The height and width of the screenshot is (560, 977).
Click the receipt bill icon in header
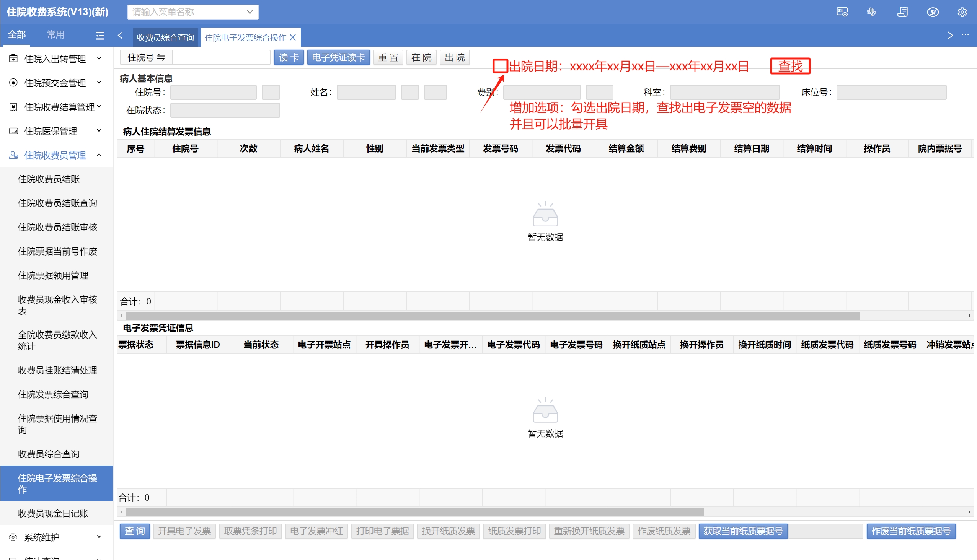tap(902, 12)
